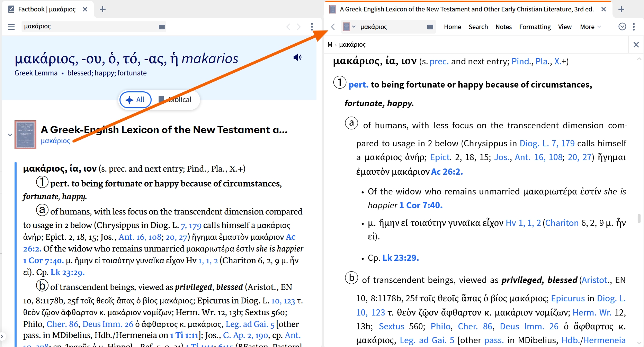Expand the left sidebar arrow
Image resolution: width=644 pixels, height=347 pixels.
coord(2,336)
